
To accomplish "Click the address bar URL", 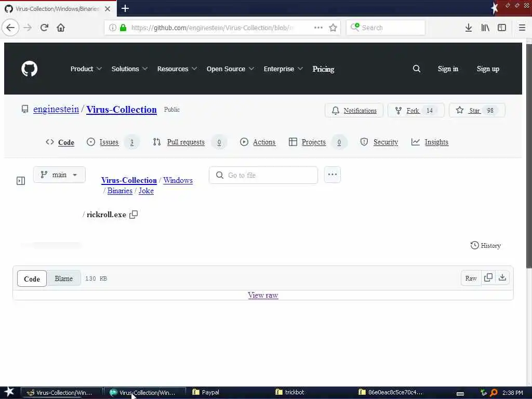I will 212,28.
